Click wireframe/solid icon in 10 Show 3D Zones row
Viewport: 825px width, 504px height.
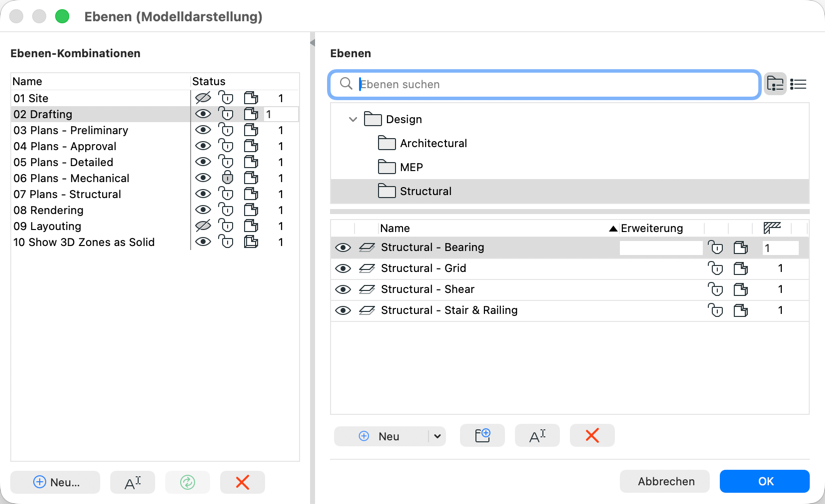click(251, 242)
